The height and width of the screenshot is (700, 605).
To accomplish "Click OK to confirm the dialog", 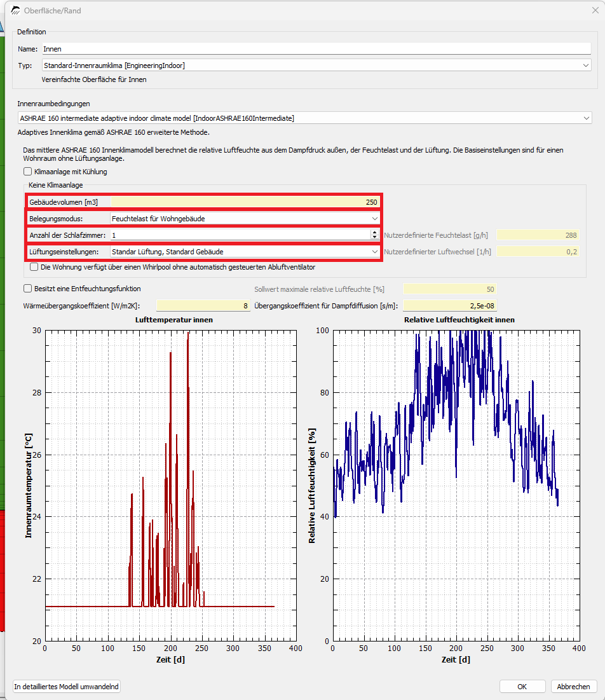I will [x=522, y=687].
